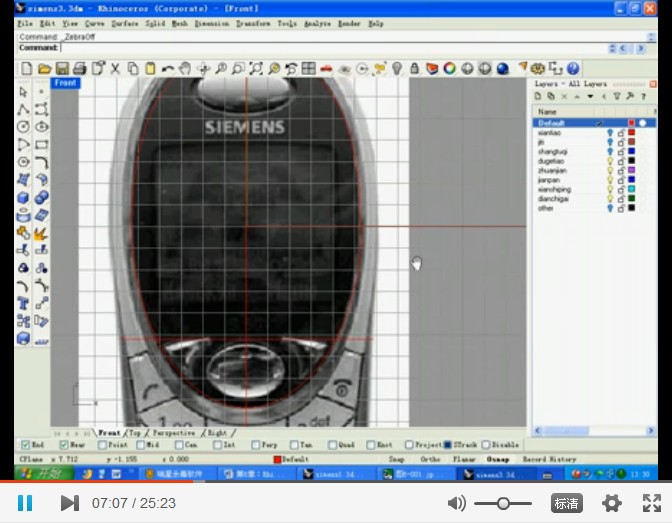Open the layer move down arrow dropdown
672x523 pixels.
click(591, 96)
